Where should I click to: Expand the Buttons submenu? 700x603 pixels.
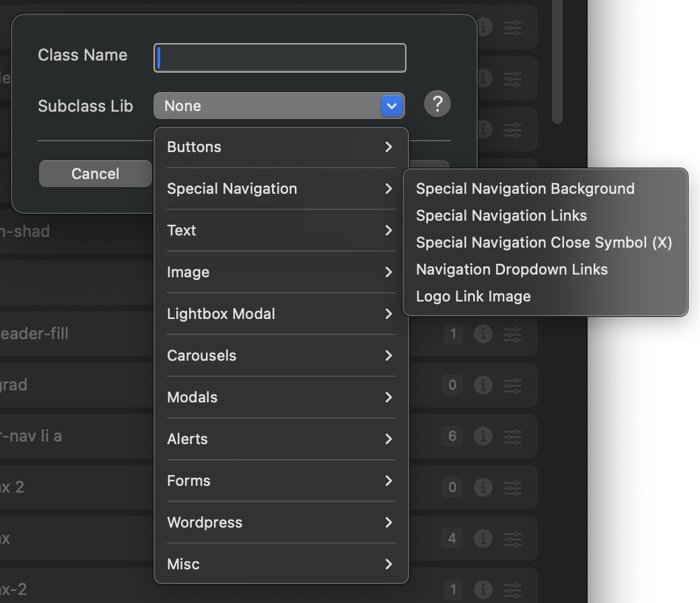point(280,147)
